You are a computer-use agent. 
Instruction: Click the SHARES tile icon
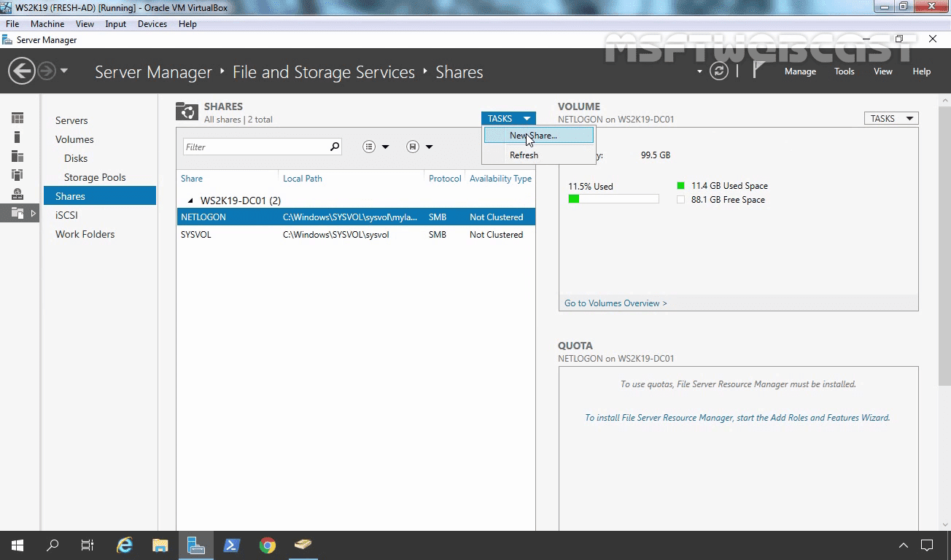pyautogui.click(x=187, y=112)
